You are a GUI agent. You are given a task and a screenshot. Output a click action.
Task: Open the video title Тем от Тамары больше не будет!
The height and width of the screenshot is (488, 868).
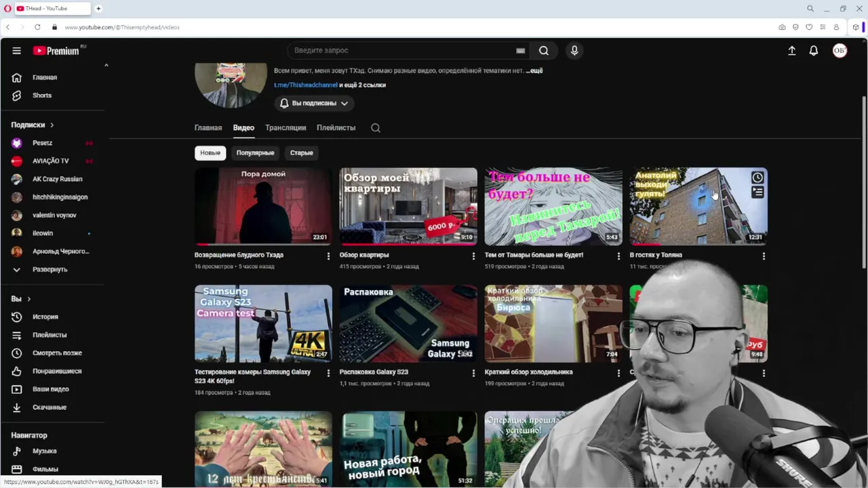(x=534, y=255)
